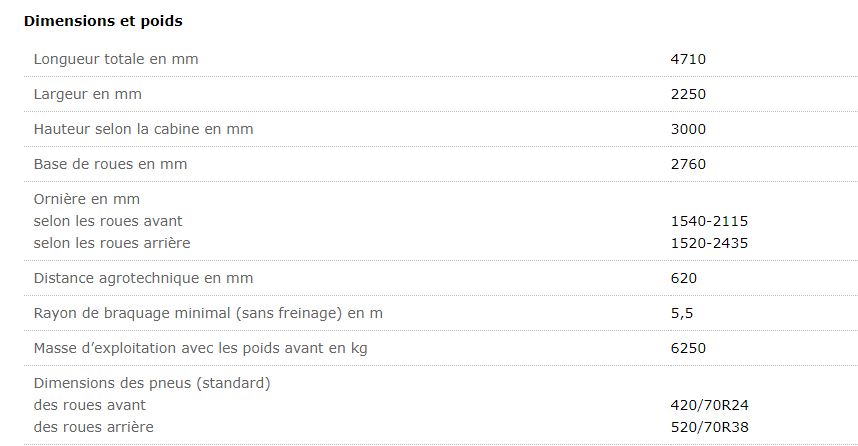The image size is (858, 446).
Task: Select the 1520-2435 rear track value
Action: [709, 243]
